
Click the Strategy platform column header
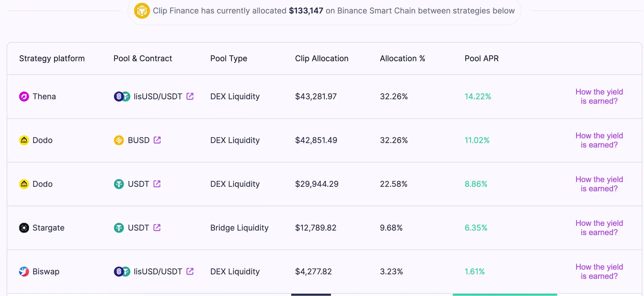[52, 58]
